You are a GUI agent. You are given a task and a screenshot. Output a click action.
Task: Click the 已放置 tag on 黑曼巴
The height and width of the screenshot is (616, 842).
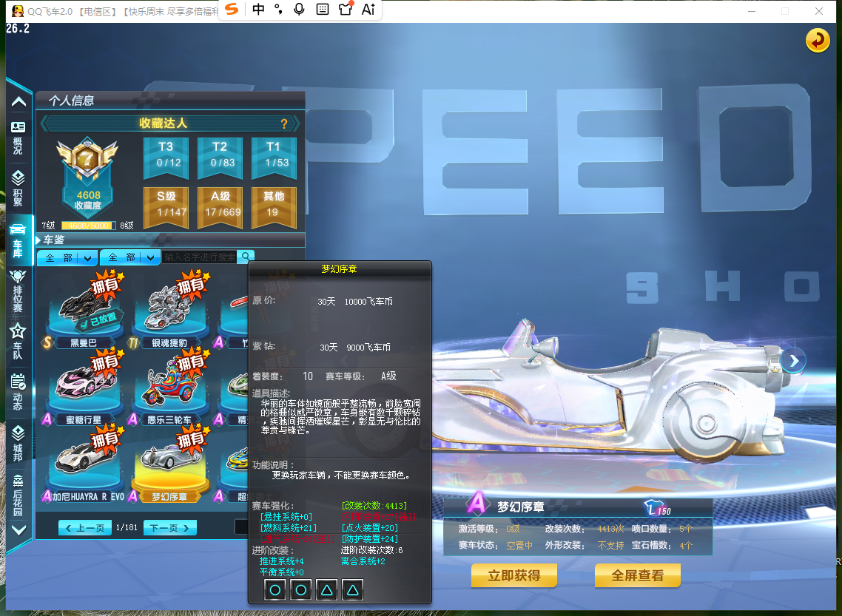[98, 321]
